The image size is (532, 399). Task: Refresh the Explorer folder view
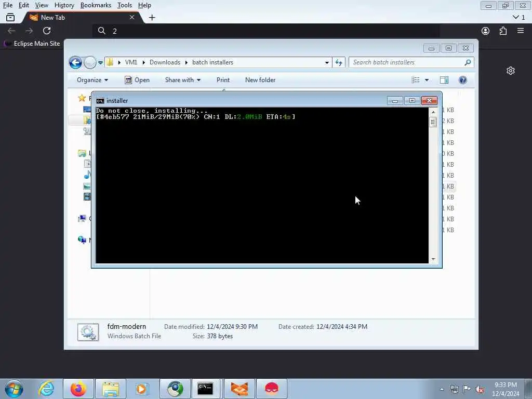pos(339,62)
